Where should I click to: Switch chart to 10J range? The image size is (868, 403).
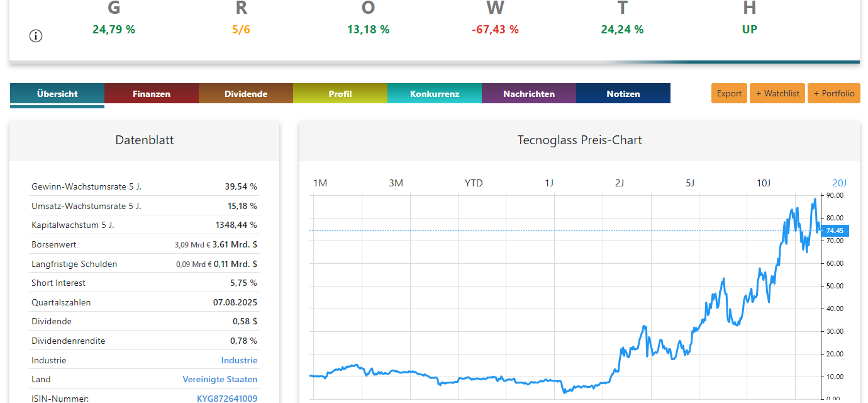click(763, 183)
